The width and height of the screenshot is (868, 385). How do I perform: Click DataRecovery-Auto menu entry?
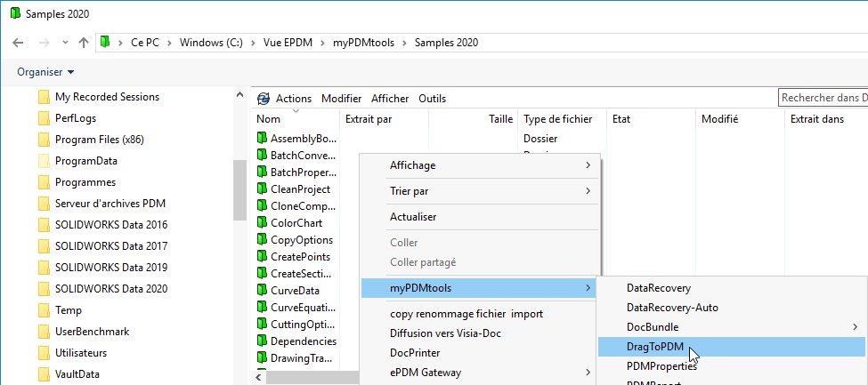pyautogui.click(x=672, y=308)
